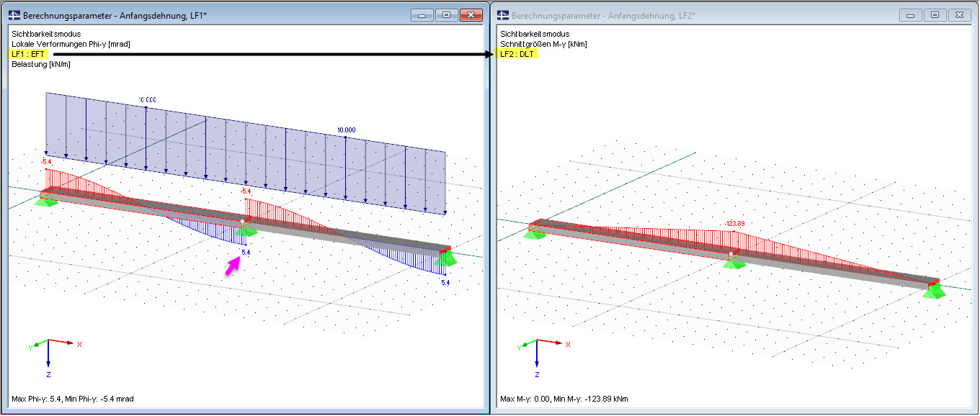Select the highlighted LF1 : EFT label
This screenshot has height=416, width=980.
[x=27, y=53]
